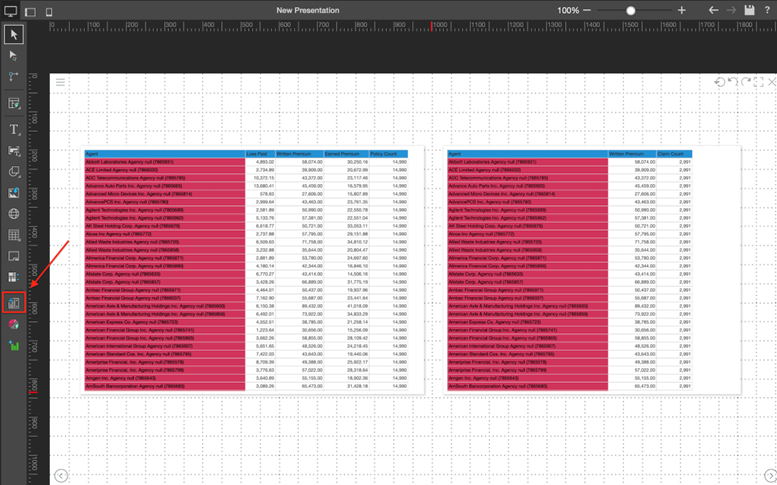
Task: Click the New Presentation title
Action: [x=308, y=10]
